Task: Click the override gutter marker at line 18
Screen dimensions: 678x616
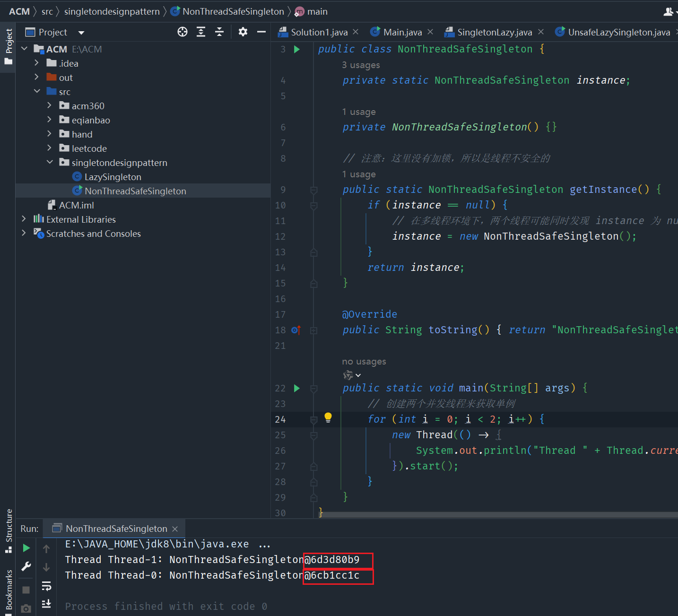Action: pos(296,330)
